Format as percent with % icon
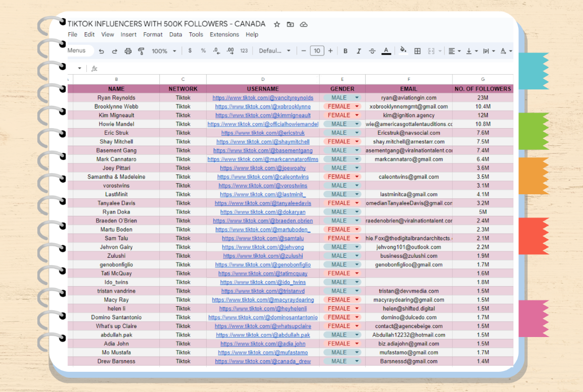 coord(203,50)
